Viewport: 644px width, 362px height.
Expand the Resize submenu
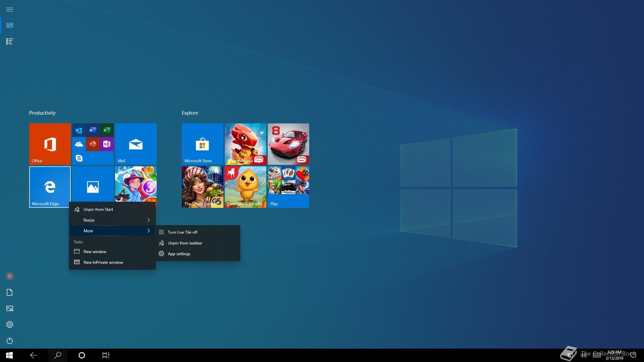coord(112,220)
